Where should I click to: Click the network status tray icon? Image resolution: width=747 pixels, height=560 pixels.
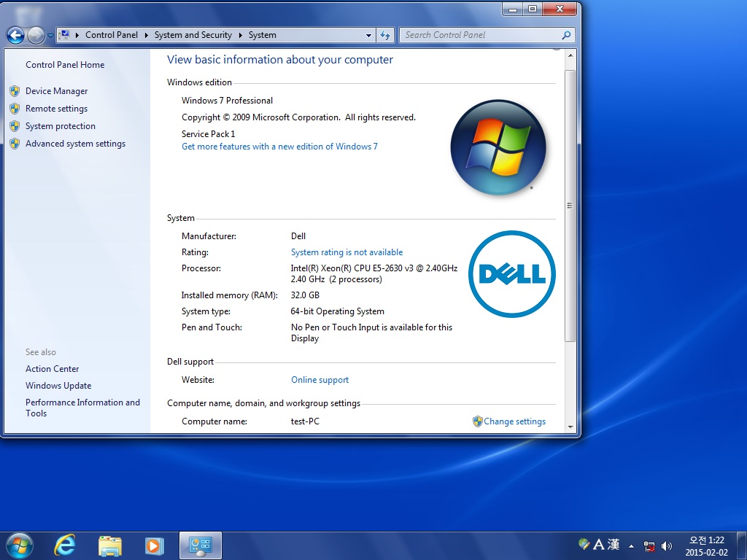[649, 546]
